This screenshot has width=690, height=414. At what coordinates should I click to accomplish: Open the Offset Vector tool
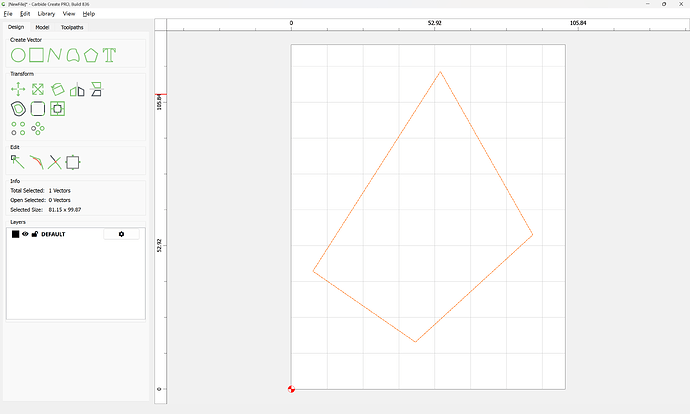18,108
